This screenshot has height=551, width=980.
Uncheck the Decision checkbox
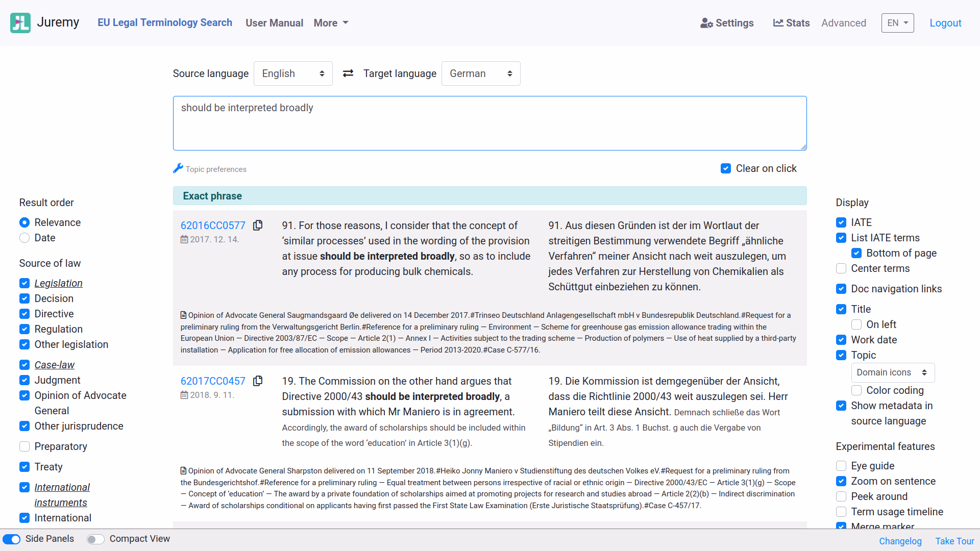pos(24,298)
